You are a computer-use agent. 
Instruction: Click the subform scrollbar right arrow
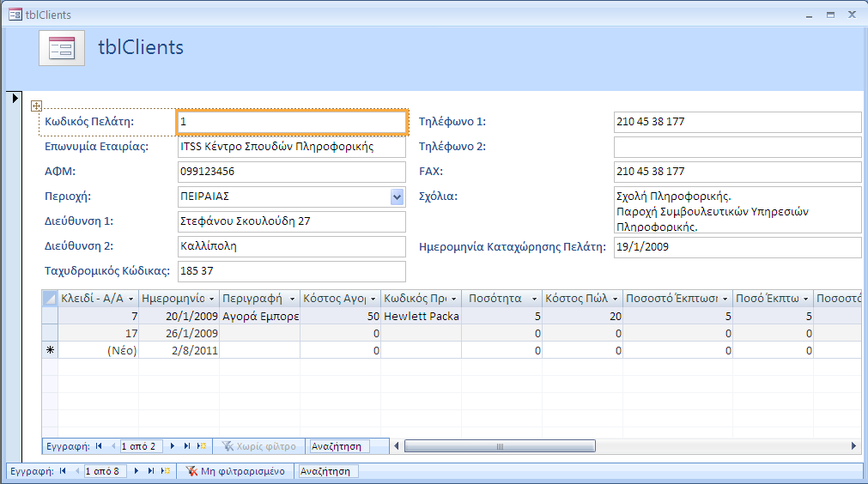coord(853,446)
